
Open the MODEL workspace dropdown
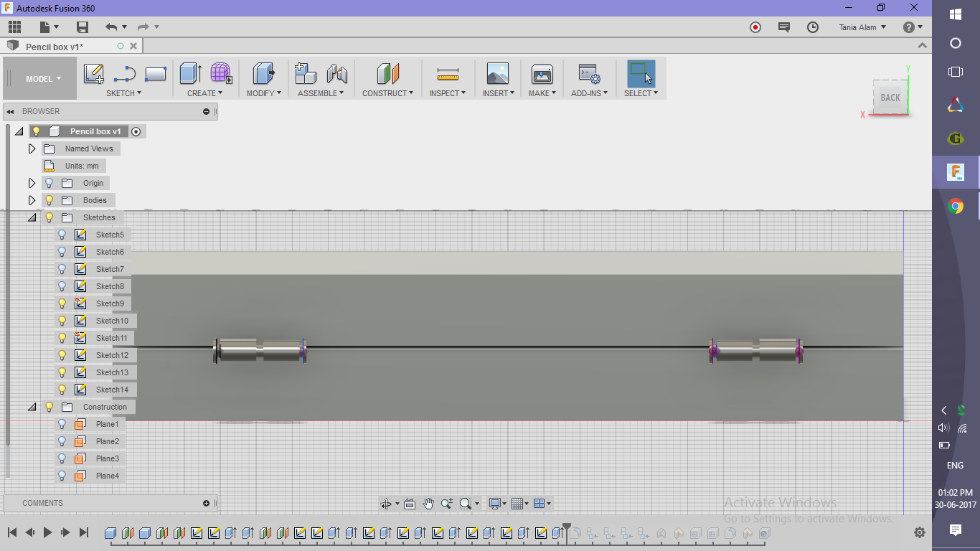coord(40,79)
